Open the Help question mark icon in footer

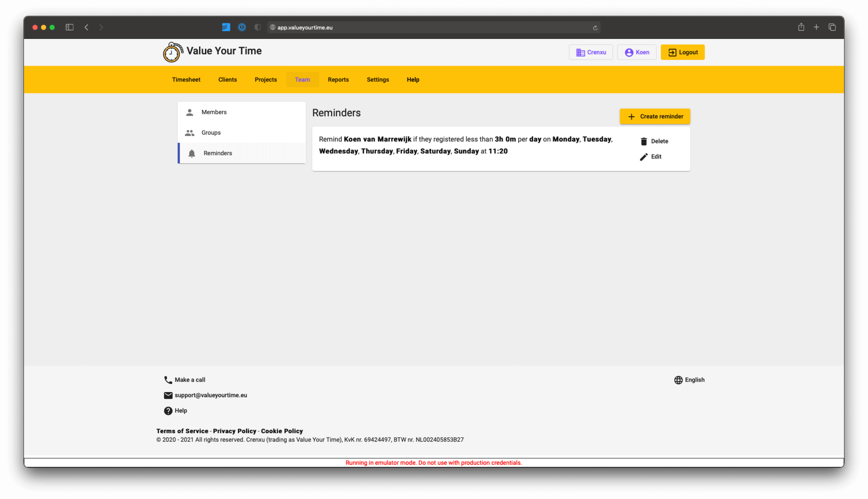point(168,410)
